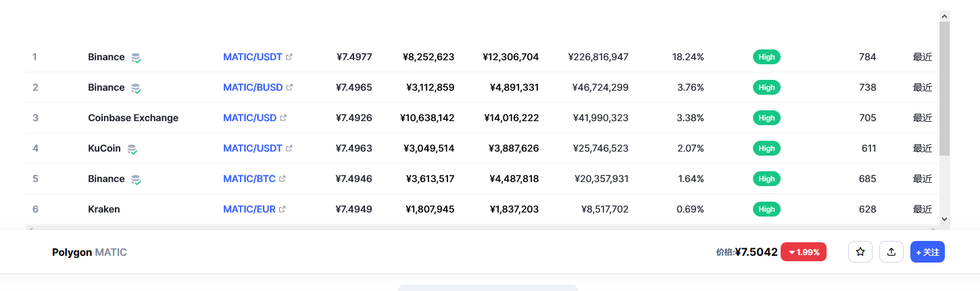
Task: Click the horizontal scrollbar left arrow
Action: (30, 230)
